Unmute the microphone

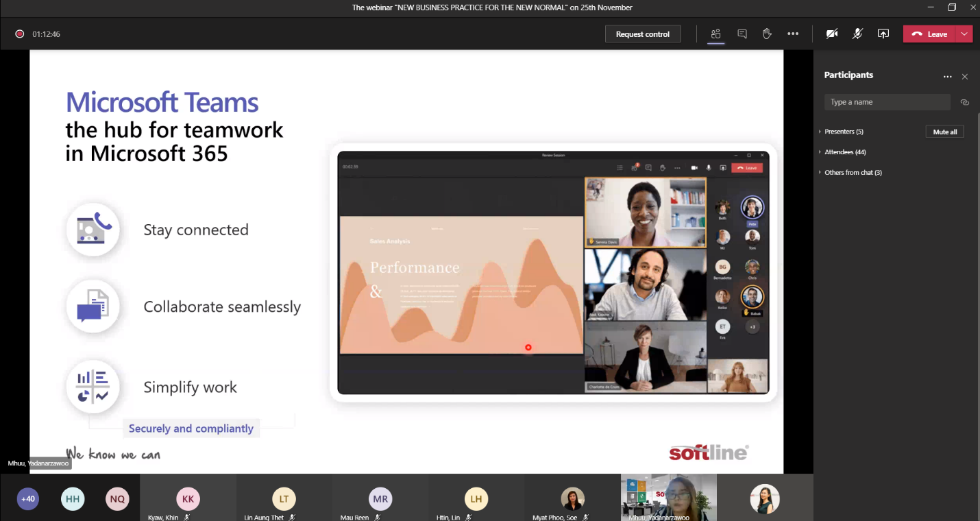(857, 34)
